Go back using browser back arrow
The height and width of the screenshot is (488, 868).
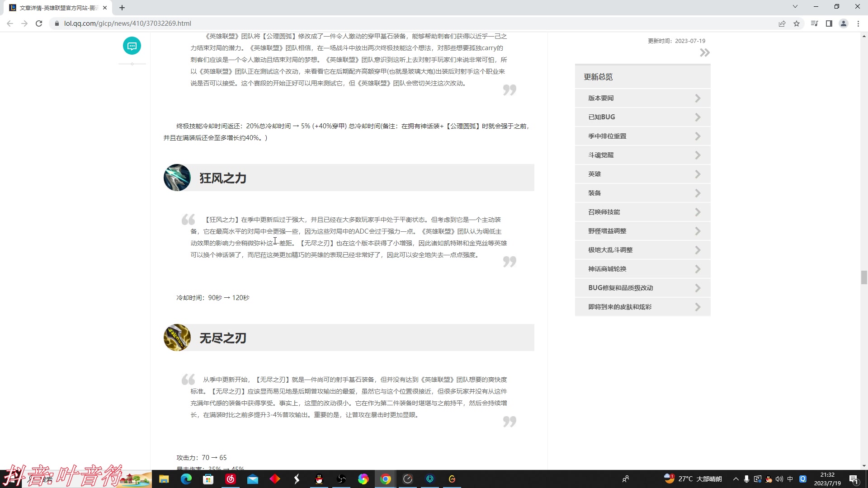10,23
